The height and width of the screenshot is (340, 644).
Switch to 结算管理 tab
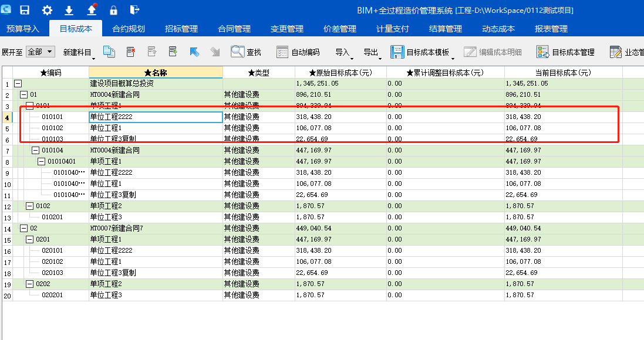[x=445, y=29]
